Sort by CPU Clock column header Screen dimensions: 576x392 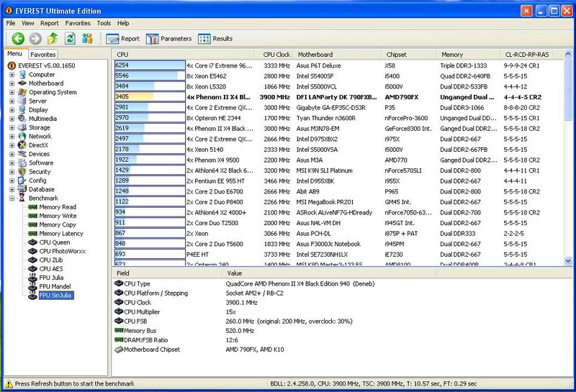pyautogui.click(x=274, y=55)
